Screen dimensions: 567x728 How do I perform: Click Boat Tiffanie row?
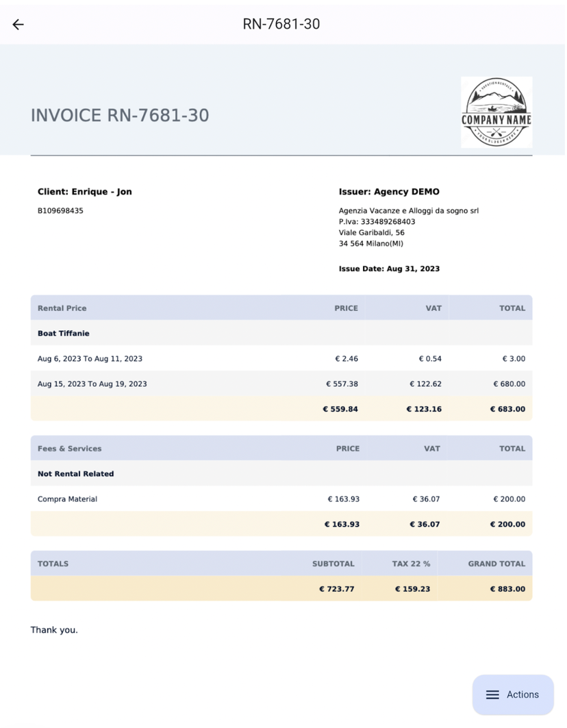click(x=281, y=334)
